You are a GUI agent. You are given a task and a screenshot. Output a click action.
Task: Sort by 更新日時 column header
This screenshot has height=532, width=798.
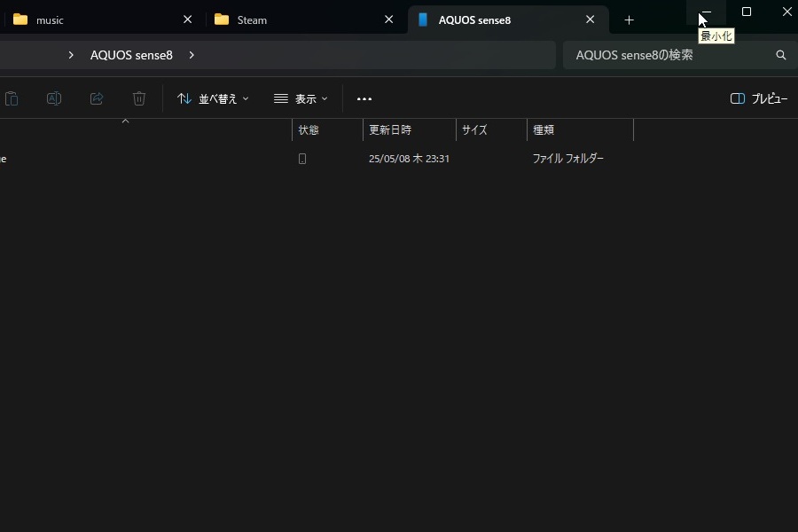point(409,129)
